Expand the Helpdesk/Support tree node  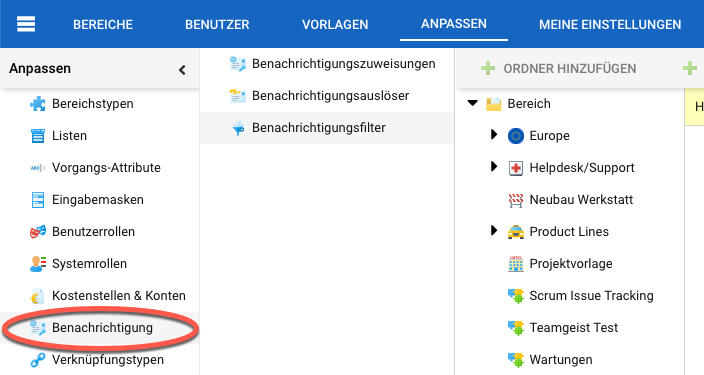pos(494,166)
